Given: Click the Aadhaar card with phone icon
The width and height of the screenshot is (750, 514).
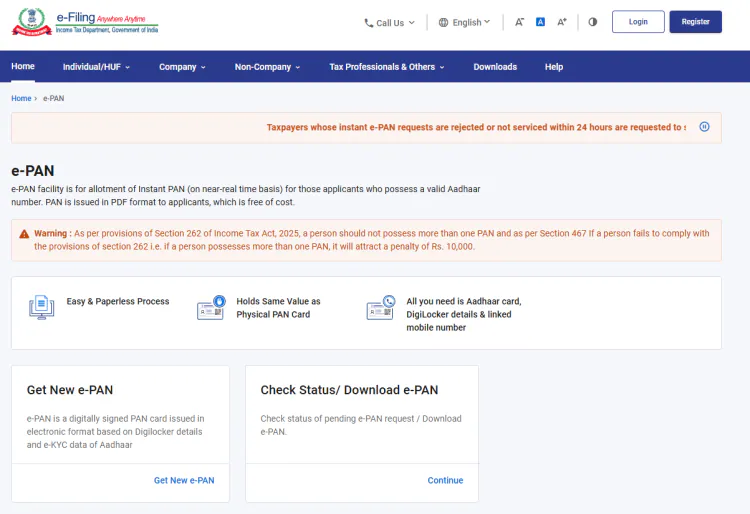Looking at the screenshot, I should coord(381,307).
